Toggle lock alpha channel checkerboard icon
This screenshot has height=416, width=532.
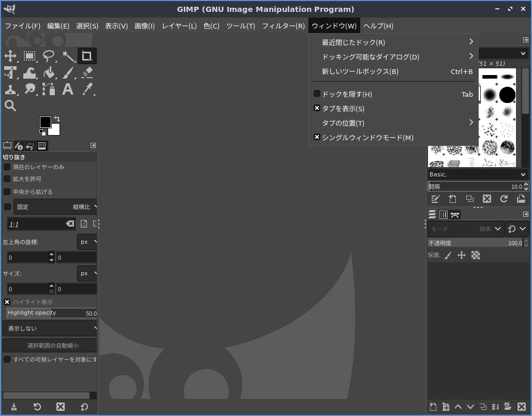pos(476,255)
